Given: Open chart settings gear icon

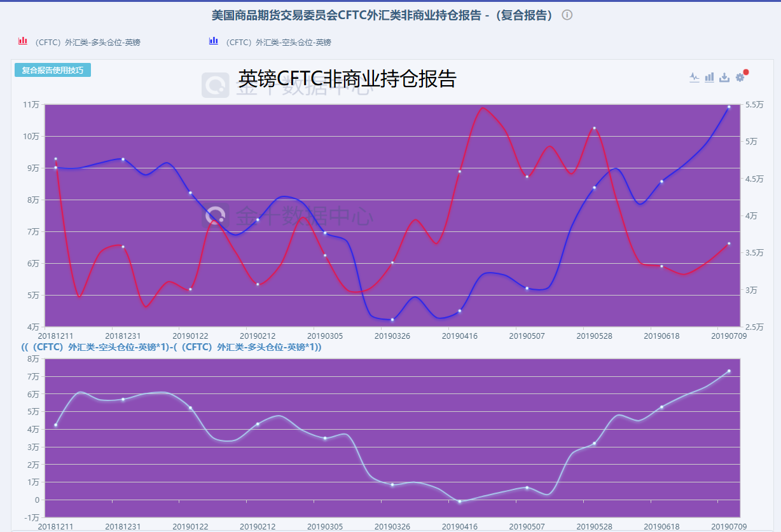Looking at the screenshot, I should point(740,78).
